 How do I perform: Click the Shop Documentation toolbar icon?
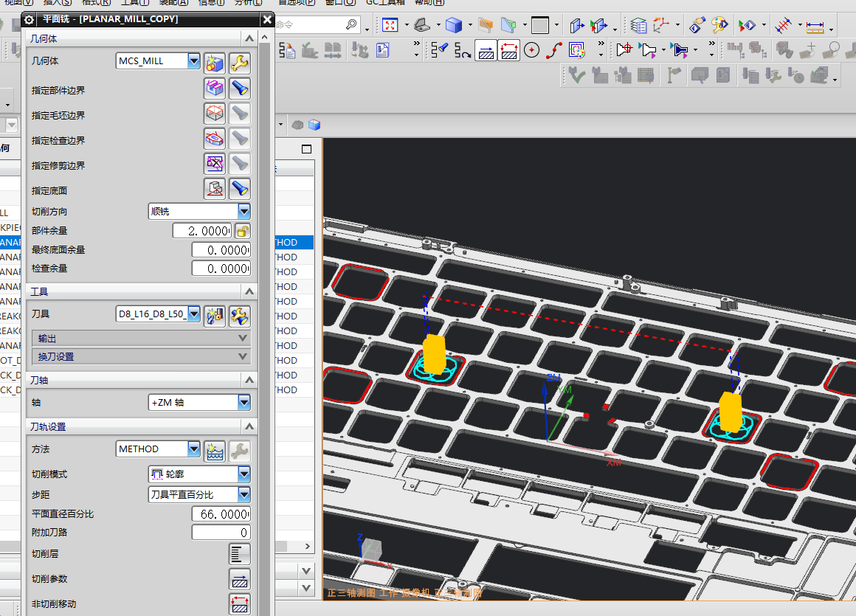click(x=383, y=51)
